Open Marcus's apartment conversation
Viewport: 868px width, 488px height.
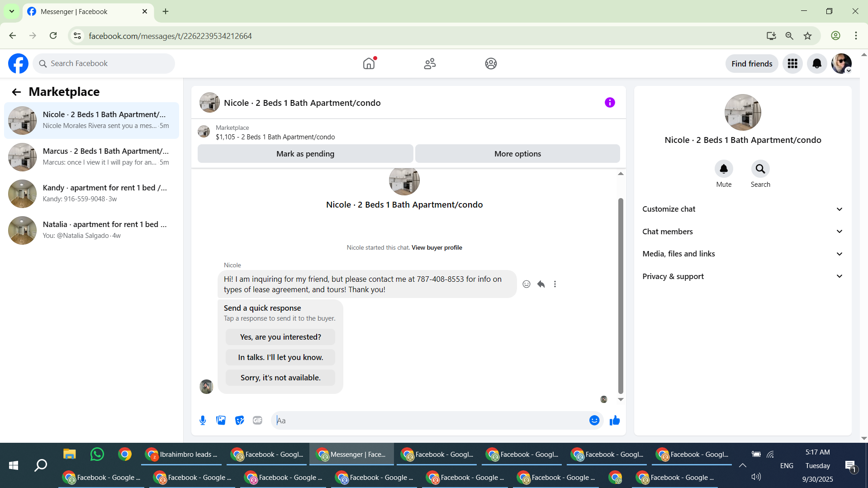point(92,157)
